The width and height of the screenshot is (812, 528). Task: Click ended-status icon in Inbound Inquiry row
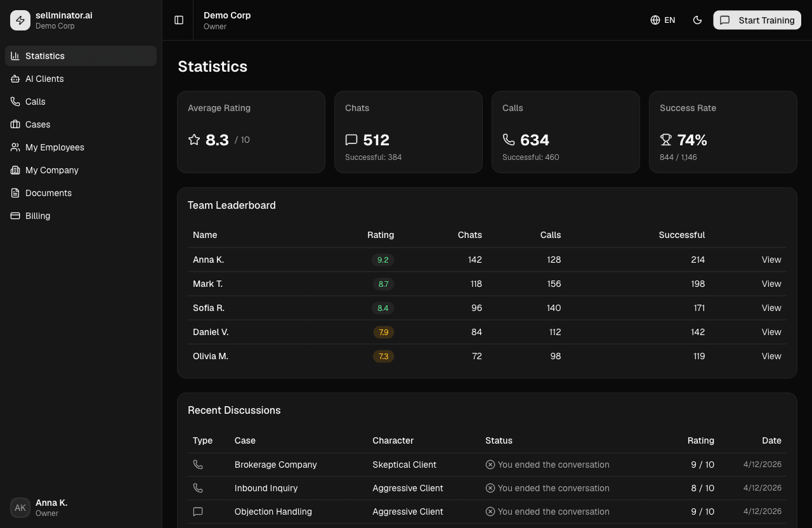point(490,488)
